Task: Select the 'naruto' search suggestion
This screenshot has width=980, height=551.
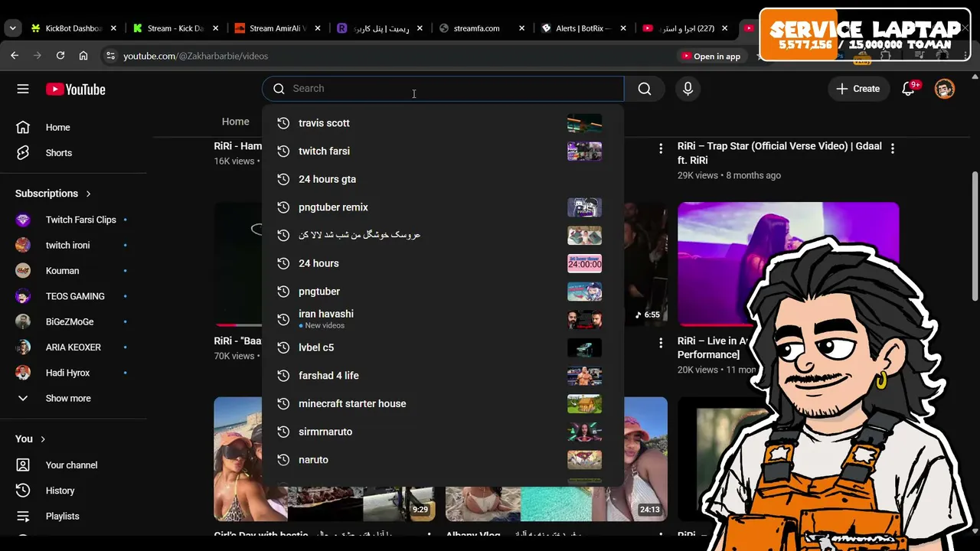Action: pos(443,460)
